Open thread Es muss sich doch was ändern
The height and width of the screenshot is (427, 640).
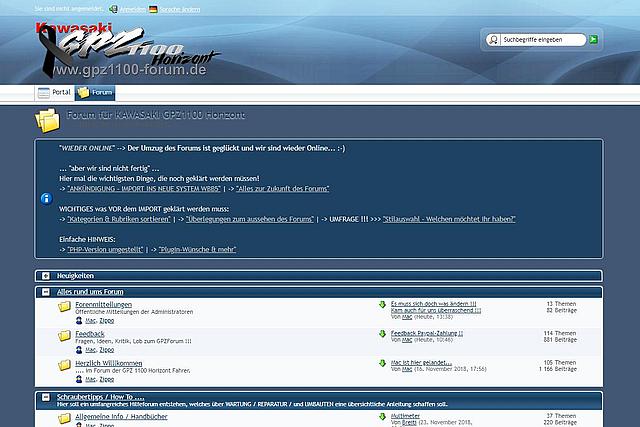click(x=433, y=304)
